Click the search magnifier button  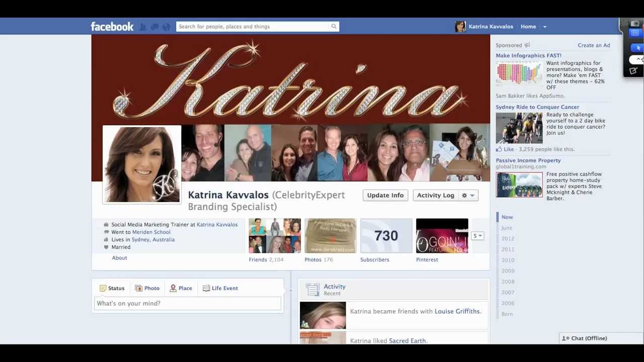(334, 27)
